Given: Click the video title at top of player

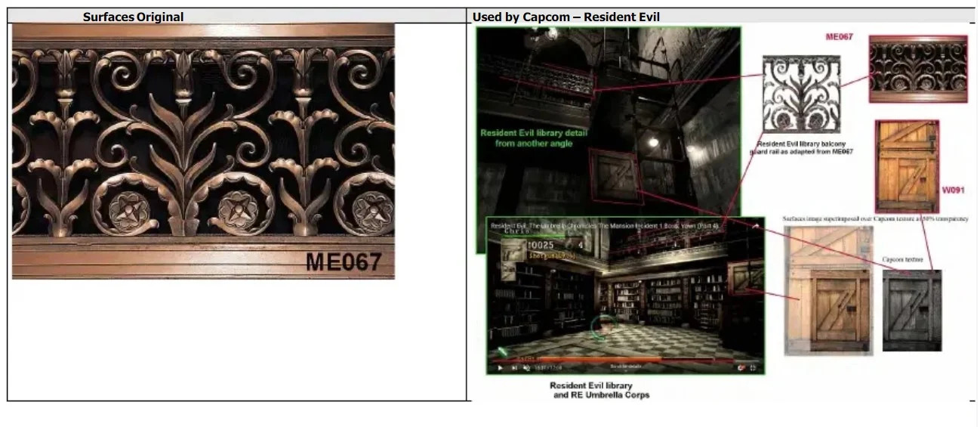Looking at the screenshot, I should (605, 225).
